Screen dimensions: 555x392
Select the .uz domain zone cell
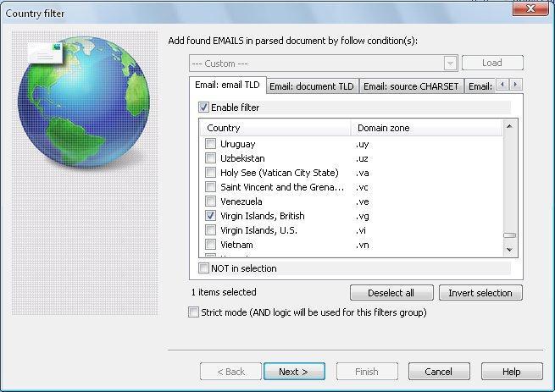(x=362, y=158)
